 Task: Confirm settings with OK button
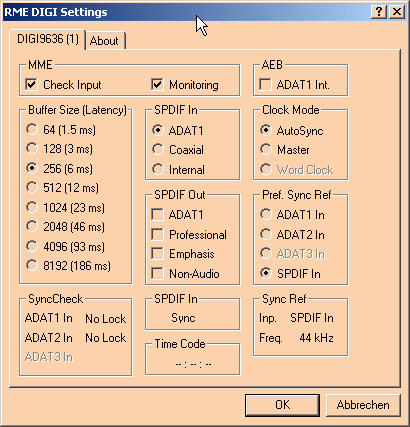[x=282, y=405]
